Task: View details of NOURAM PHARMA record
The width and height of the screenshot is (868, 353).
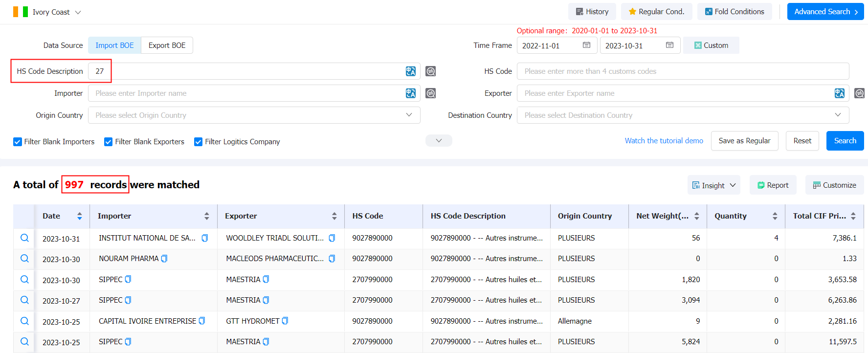Action: [x=24, y=259]
